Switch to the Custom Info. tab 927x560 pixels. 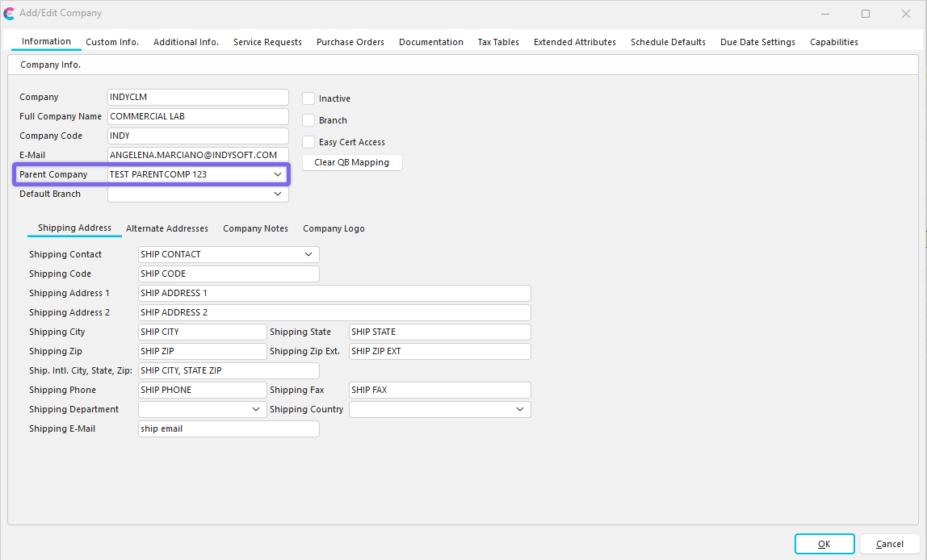(112, 42)
